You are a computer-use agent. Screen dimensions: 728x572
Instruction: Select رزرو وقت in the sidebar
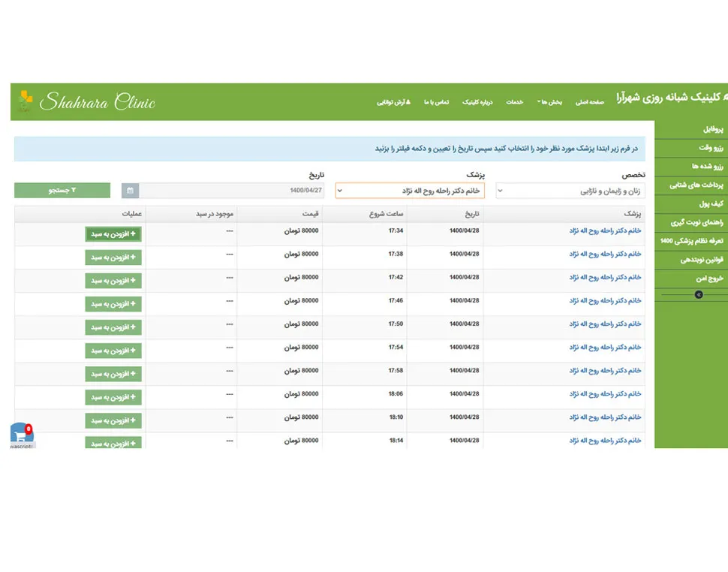pos(691,147)
